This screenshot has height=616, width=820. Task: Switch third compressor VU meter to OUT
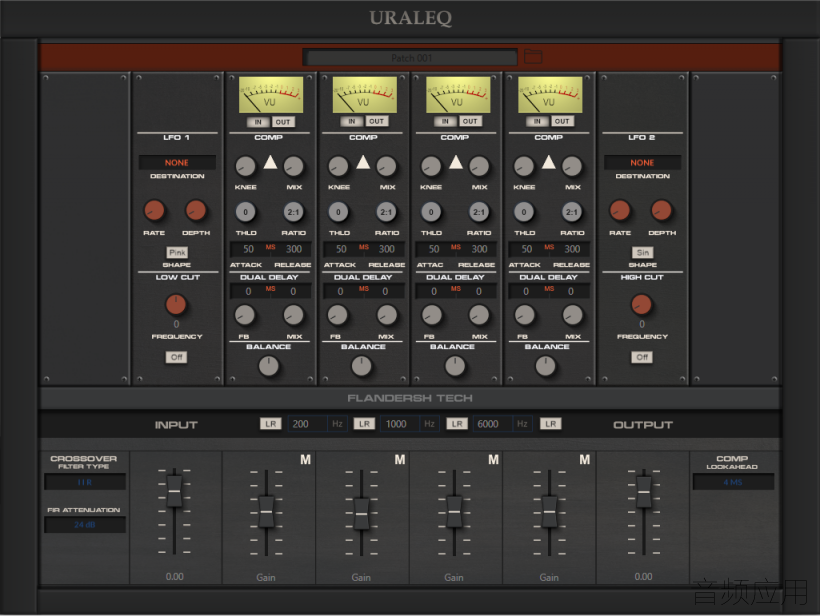coord(470,121)
